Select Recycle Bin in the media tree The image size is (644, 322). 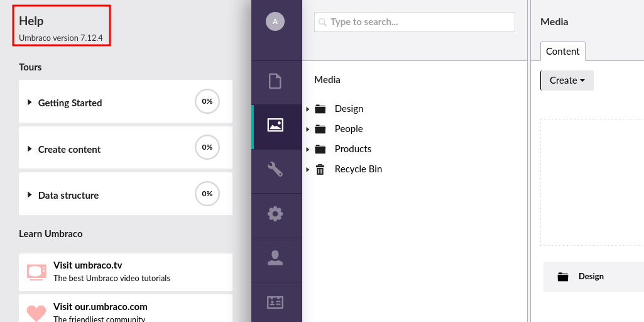tap(358, 169)
